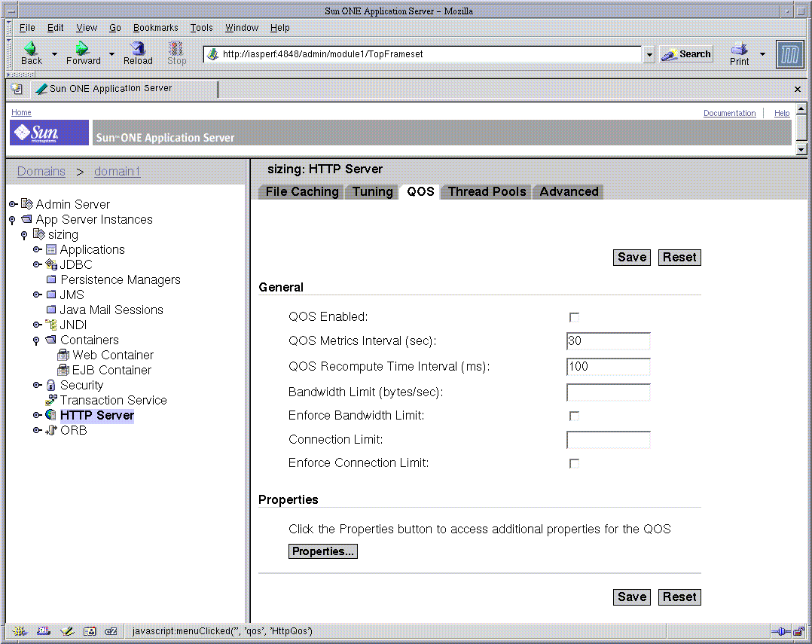This screenshot has height=644, width=812.
Task: Click the Applications node icon
Action: tap(50, 249)
